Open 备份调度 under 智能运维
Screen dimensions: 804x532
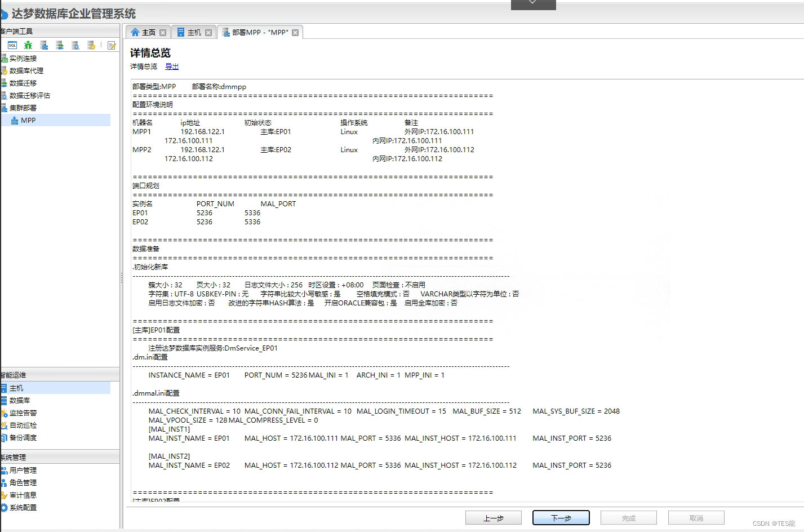tap(23, 437)
